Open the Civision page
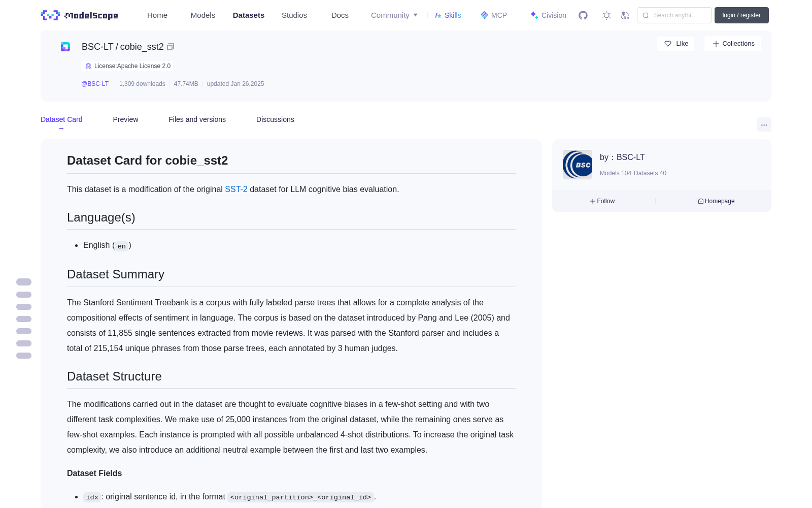This screenshot has height=508, width=812. (548, 15)
